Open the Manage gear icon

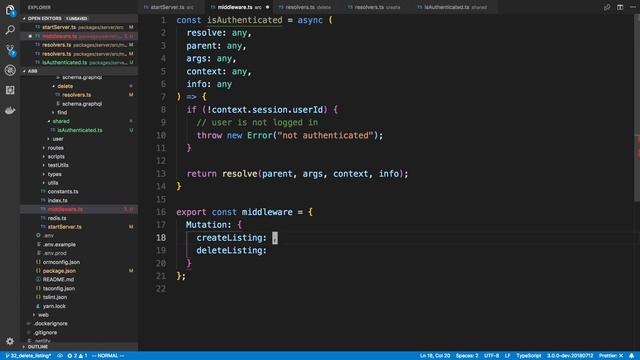[10, 341]
